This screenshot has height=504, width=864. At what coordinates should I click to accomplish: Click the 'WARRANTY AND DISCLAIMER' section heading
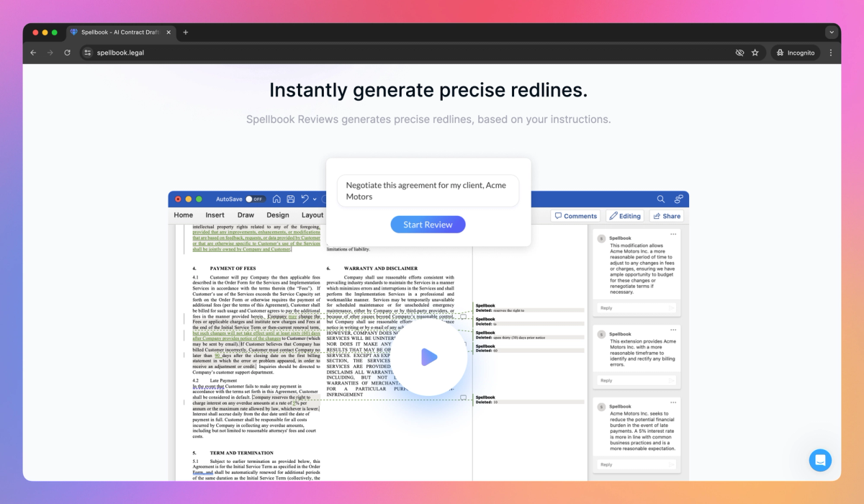(381, 268)
